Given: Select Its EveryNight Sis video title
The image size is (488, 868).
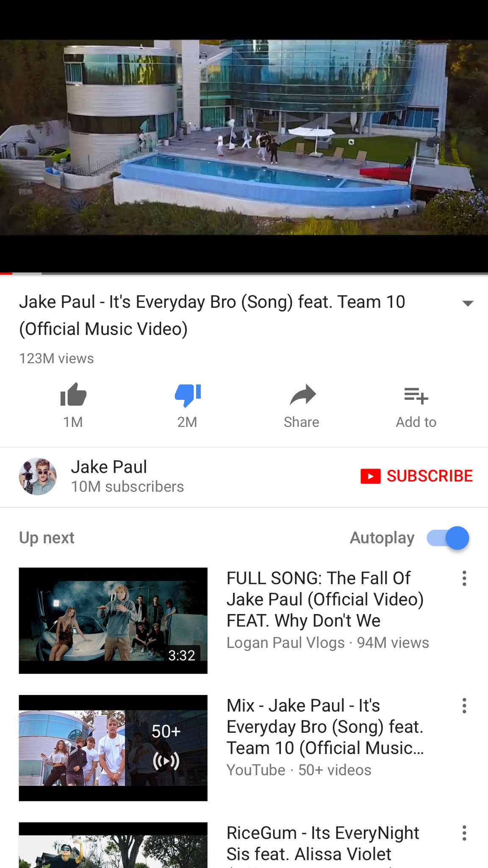Looking at the screenshot, I should click(322, 843).
